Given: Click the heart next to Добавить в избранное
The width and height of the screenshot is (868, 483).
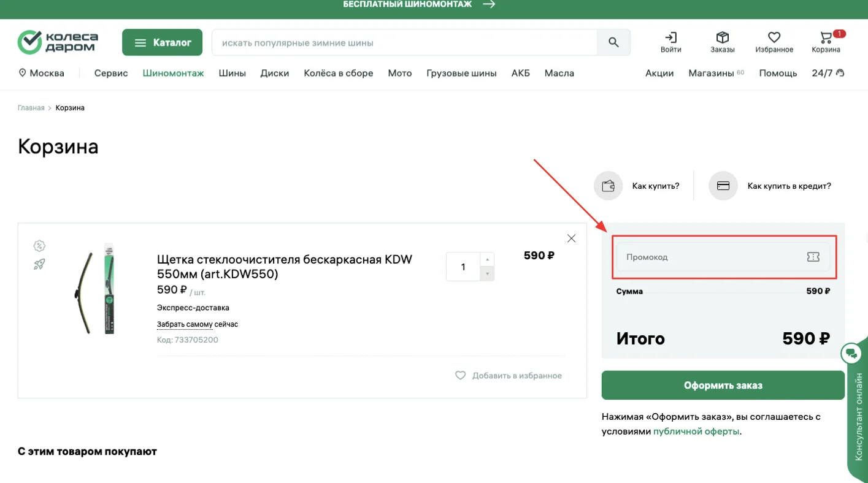Looking at the screenshot, I should [461, 375].
